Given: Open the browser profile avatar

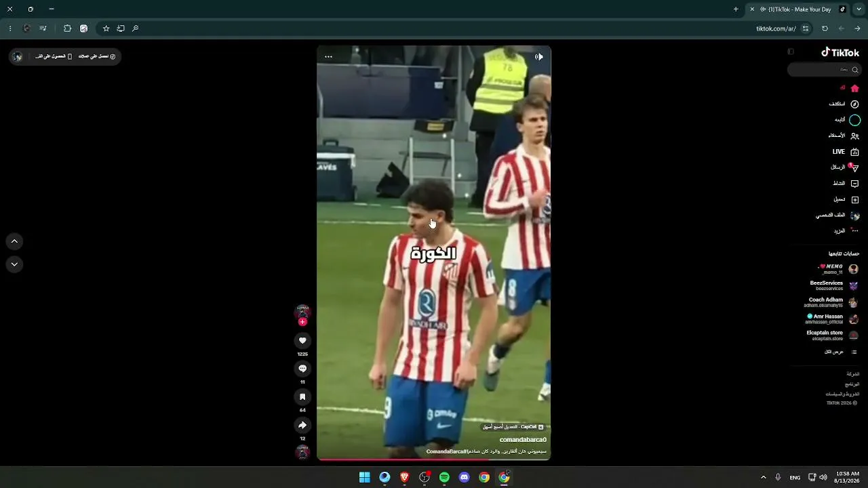Looking at the screenshot, I should click(26, 28).
